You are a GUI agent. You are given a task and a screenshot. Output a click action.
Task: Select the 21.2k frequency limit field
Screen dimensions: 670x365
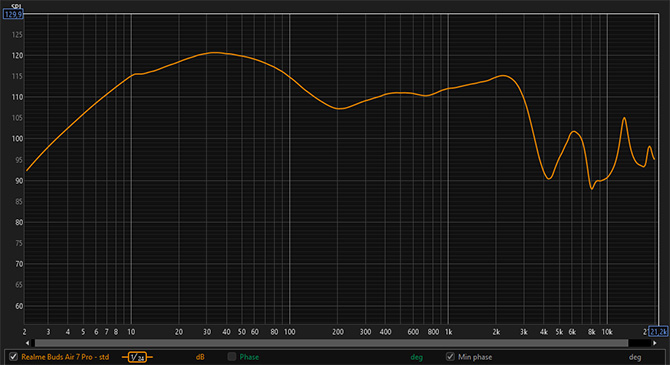click(658, 332)
